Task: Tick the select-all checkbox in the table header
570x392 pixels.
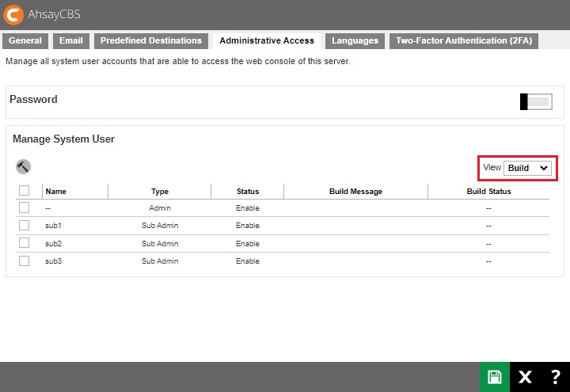Action: click(24, 190)
